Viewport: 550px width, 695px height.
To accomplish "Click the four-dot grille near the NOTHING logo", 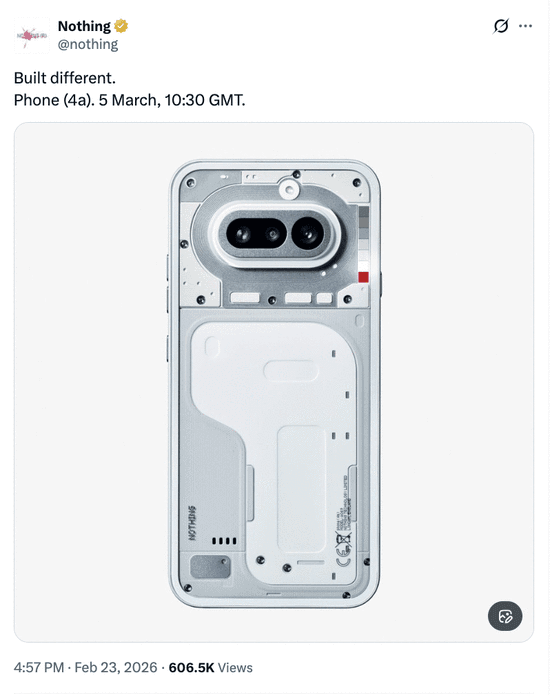I will click(224, 541).
